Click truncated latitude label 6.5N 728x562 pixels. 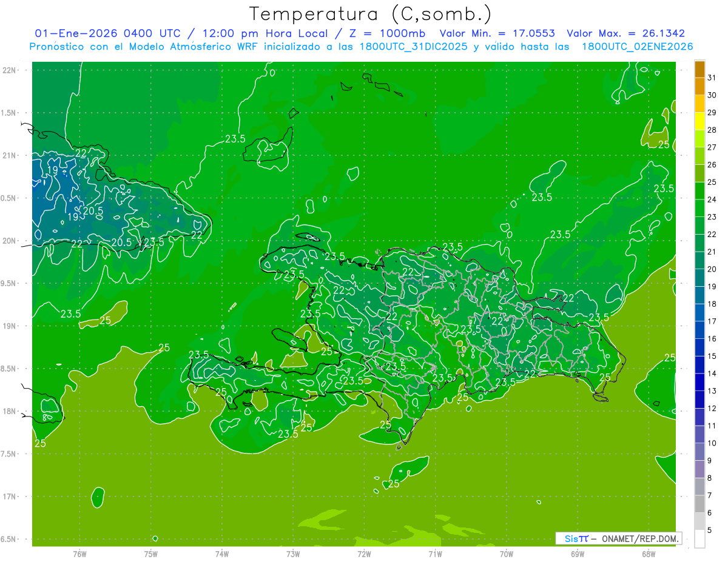point(9,539)
